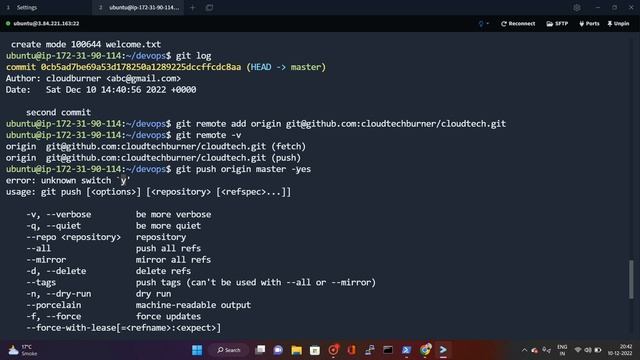Click the Unpin button

coord(618,24)
